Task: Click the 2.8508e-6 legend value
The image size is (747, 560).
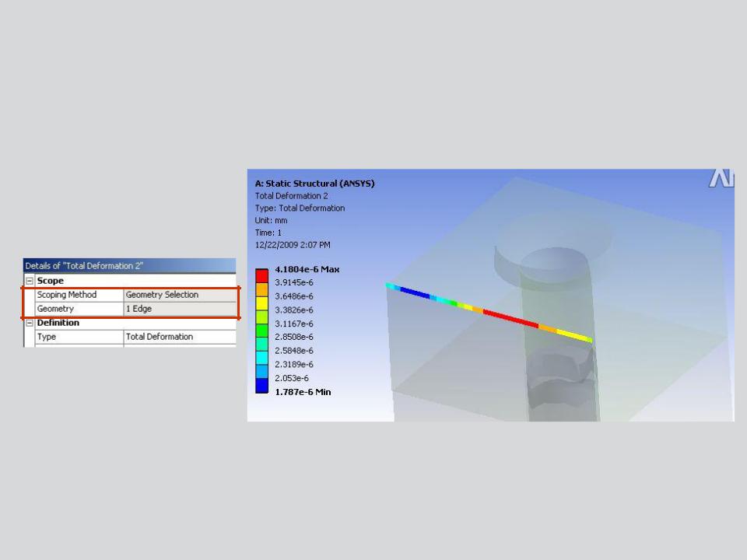Action: 294,337
